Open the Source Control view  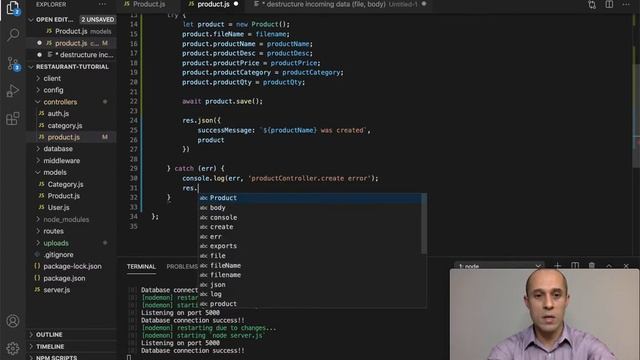[x=13, y=64]
